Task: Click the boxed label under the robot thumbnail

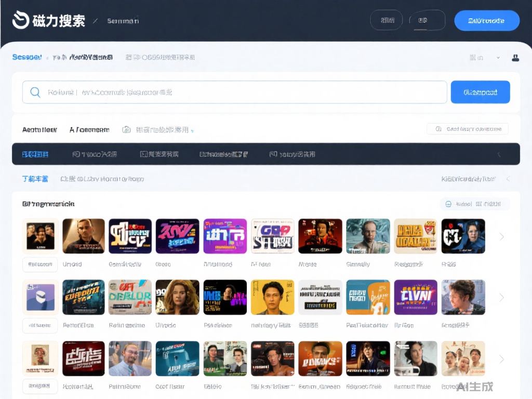Action: tap(41, 325)
